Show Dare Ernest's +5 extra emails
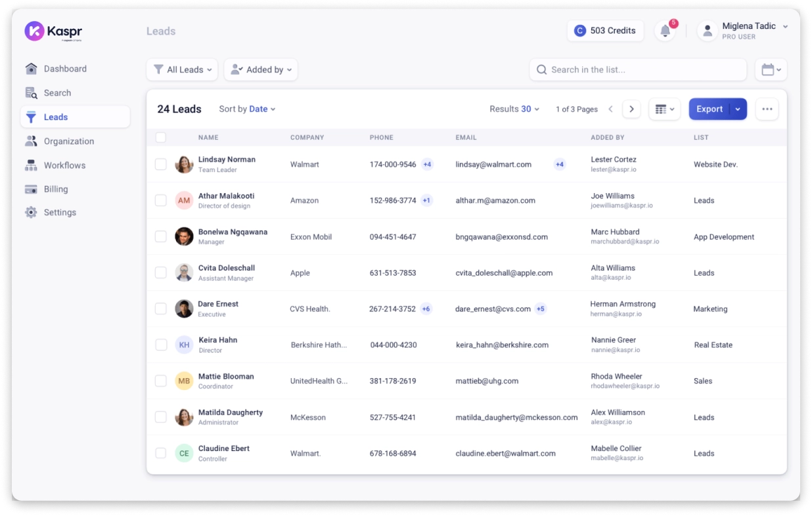 coord(541,309)
